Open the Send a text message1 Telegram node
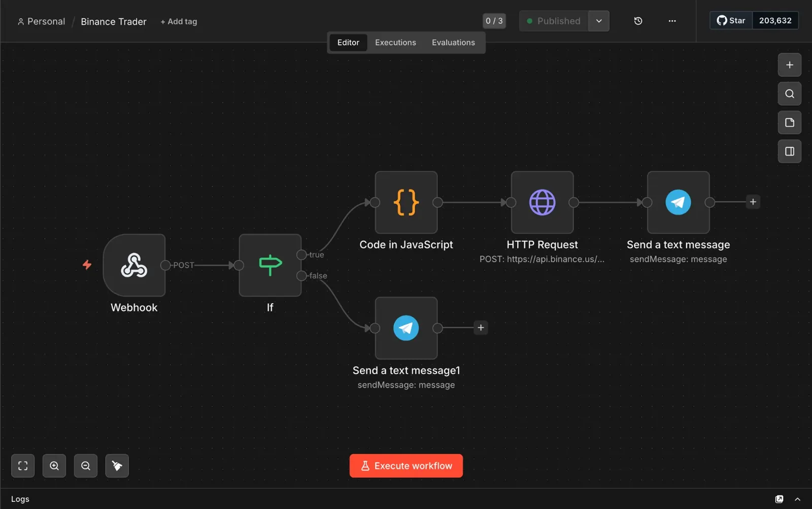The width and height of the screenshot is (812, 509). 406,328
